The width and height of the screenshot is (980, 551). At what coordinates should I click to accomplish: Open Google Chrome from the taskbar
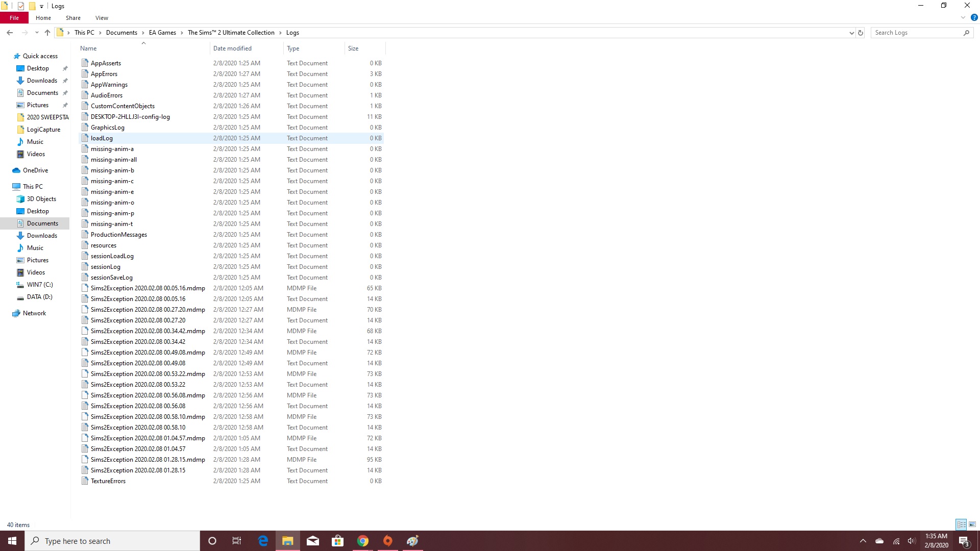363,541
